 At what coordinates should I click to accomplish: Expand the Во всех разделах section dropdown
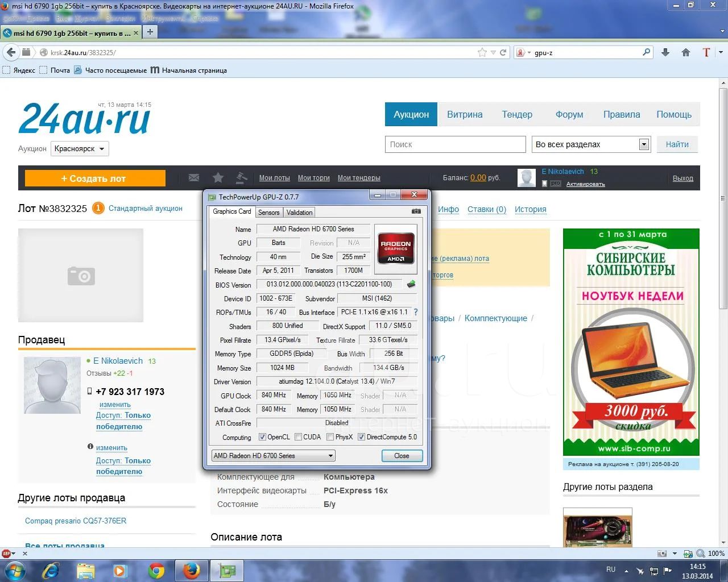pos(591,144)
